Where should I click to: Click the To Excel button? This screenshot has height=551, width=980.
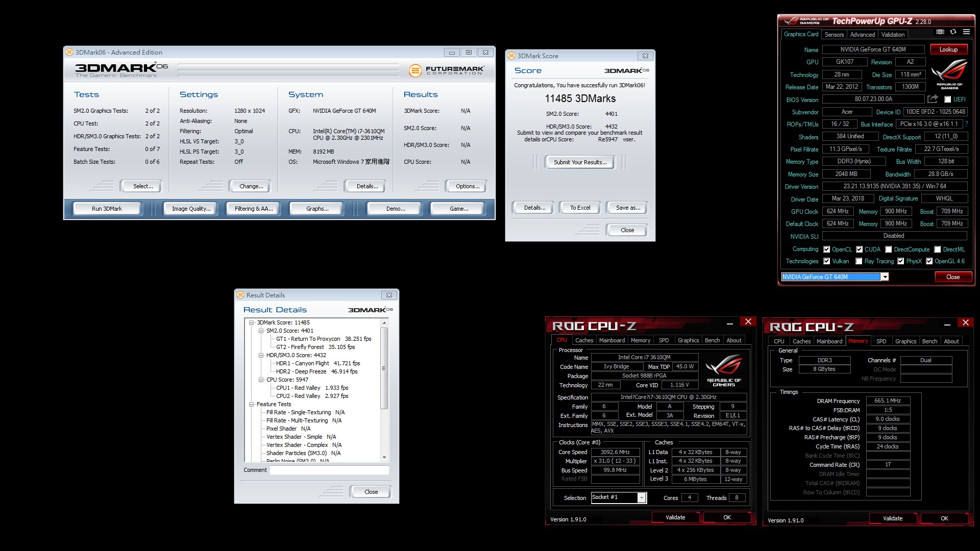tap(580, 208)
